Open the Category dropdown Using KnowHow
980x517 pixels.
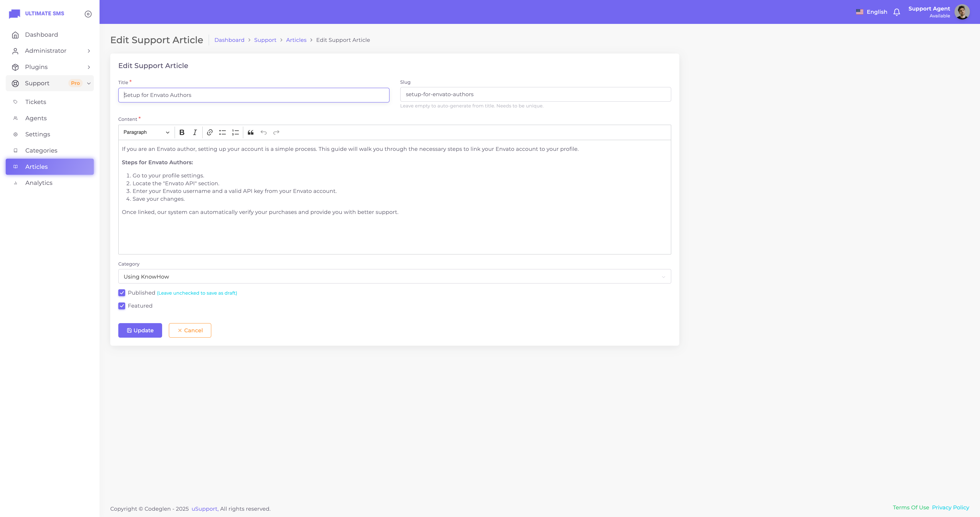click(394, 276)
